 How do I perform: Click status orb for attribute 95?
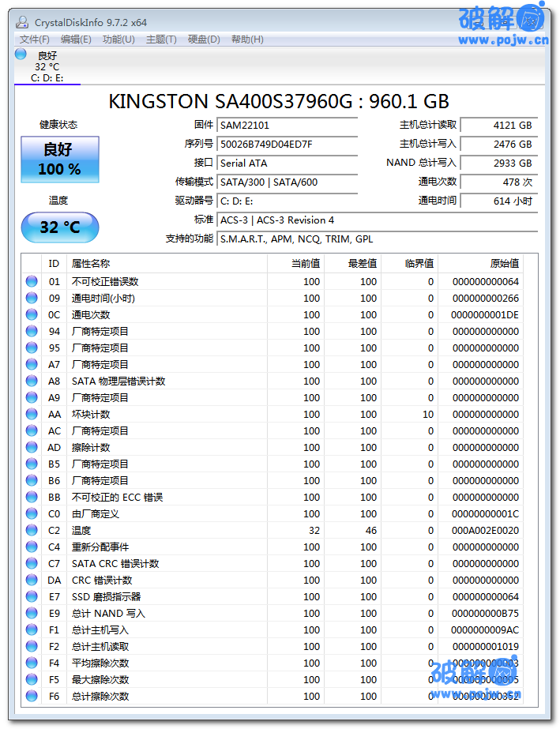tap(32, 348)
